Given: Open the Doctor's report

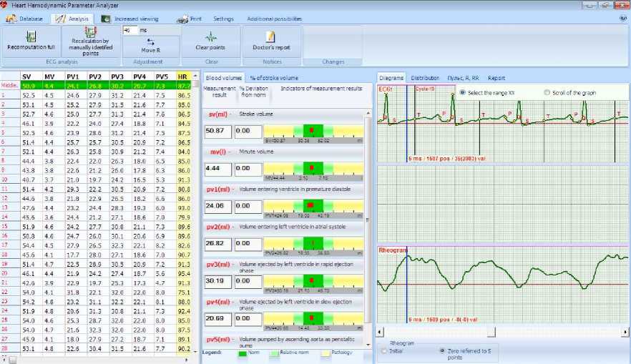Looking at the screenshot, I should [x=271, y=41].
